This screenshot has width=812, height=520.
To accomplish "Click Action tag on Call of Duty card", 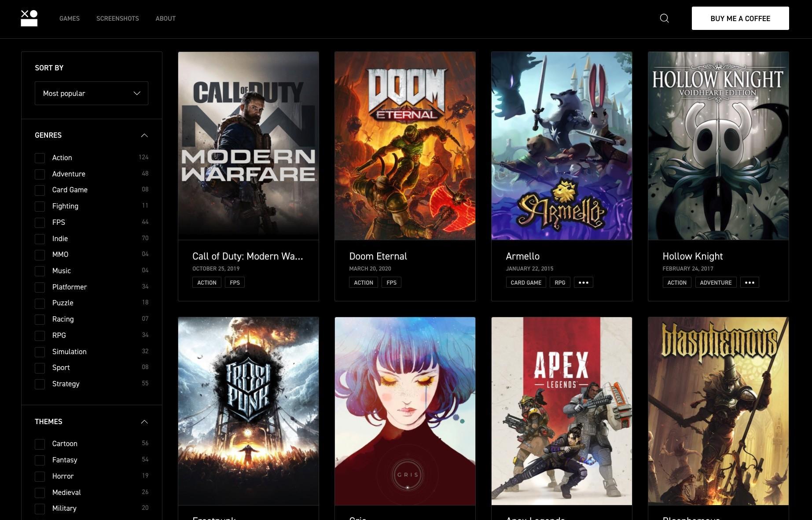I will (207, 282).
